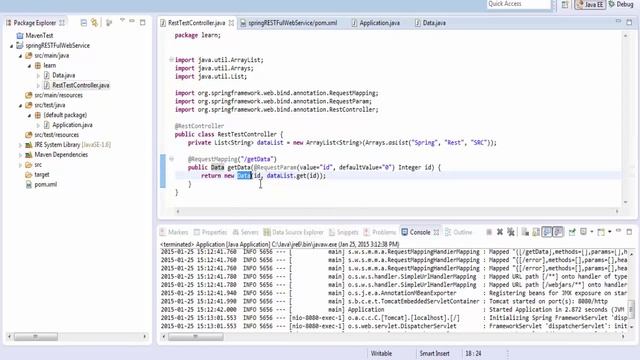Switch to RestTestController.java editor tab

pos(196,23)
